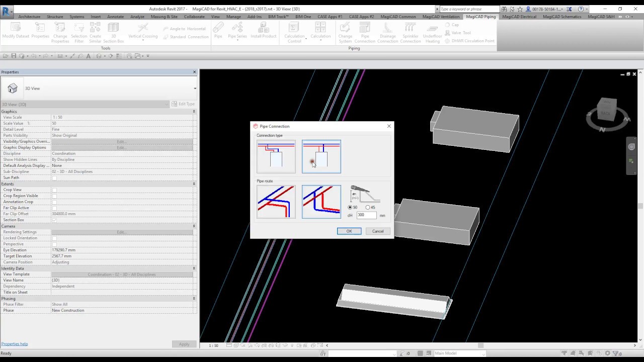Toggle the Far Clip Active checkbox

tap(54, 208)
